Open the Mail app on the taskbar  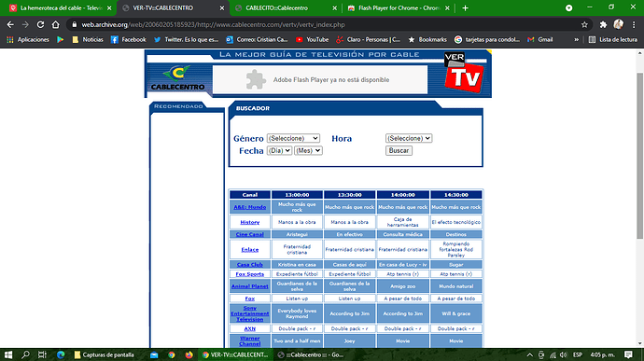coord(154,354)
